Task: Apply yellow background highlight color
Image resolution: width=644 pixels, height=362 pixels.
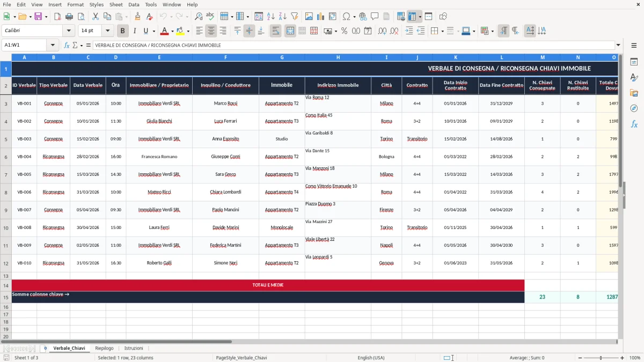Action: pyautogui.click(x=180, y=31)
